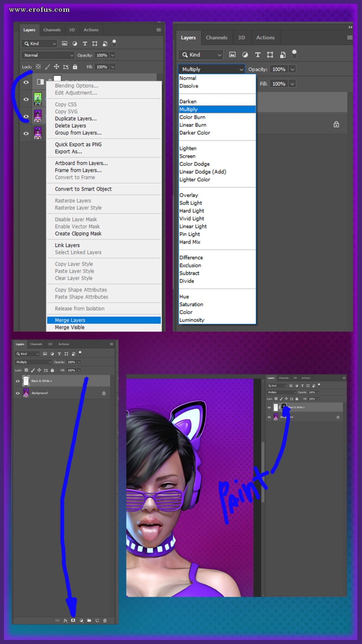Hide the layer with the green thumbnail

tap(26, 99)
